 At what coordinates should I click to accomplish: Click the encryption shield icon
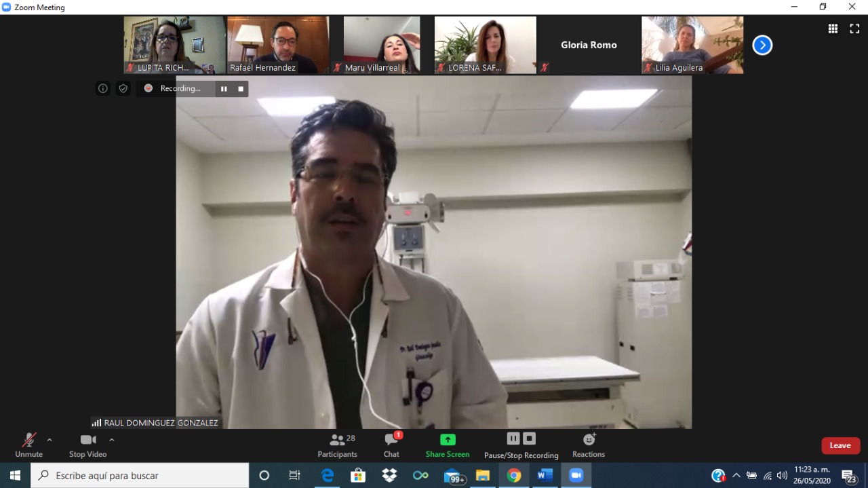tap(123, 88)
